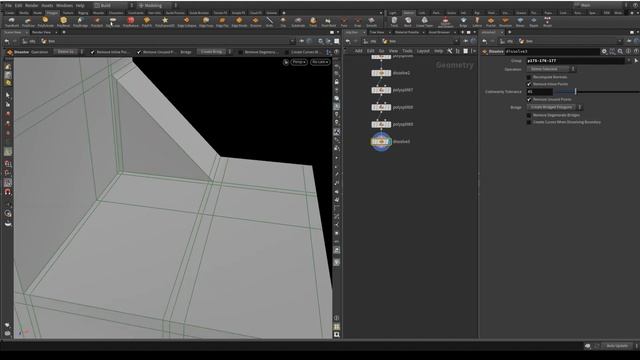The width and height of the screenshot is (640, 360).
Task: Select the PolyExtrude shelf tool
Action: point(45,22)
